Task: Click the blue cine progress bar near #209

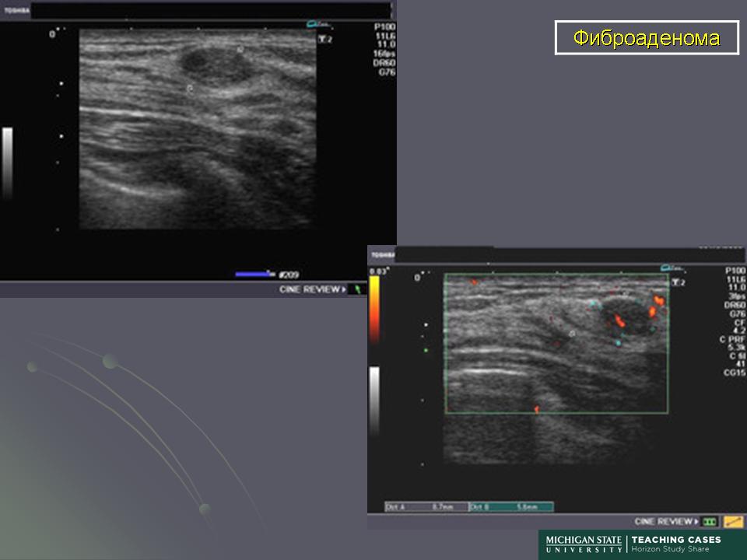Action: pyautogui.click(x=254, y=274)
